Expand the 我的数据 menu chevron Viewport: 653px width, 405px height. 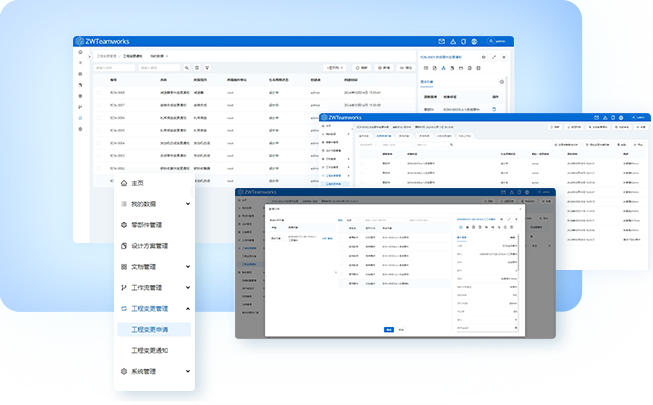point(188,204)
